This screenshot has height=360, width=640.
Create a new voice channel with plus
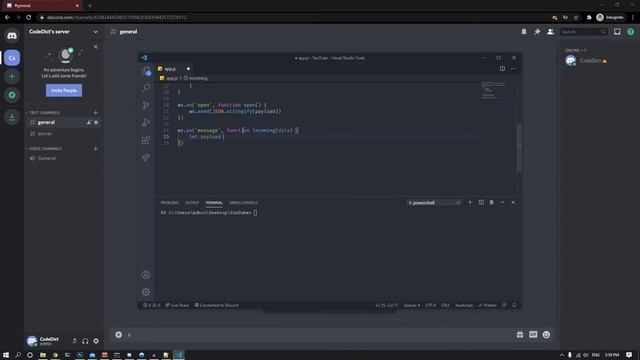[x=96, y=149]
